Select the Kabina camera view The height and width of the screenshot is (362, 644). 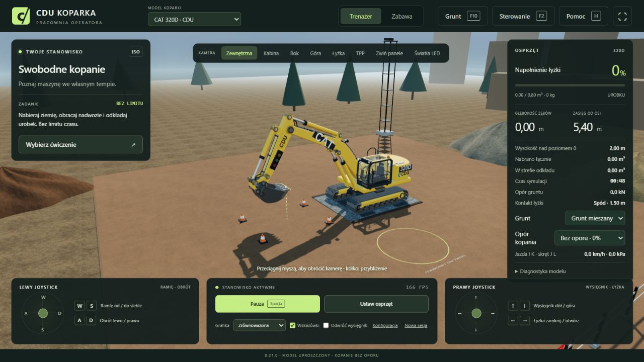click(x=271, y=53)
